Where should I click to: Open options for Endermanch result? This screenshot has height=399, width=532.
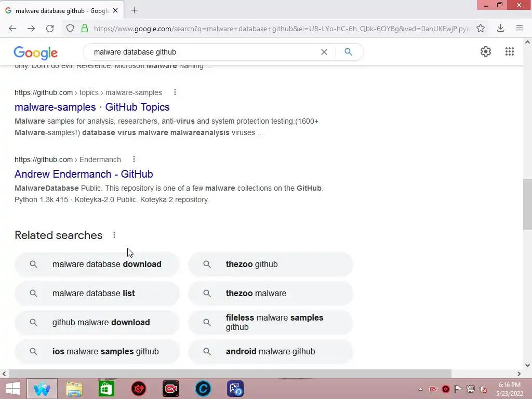point(134,159)
